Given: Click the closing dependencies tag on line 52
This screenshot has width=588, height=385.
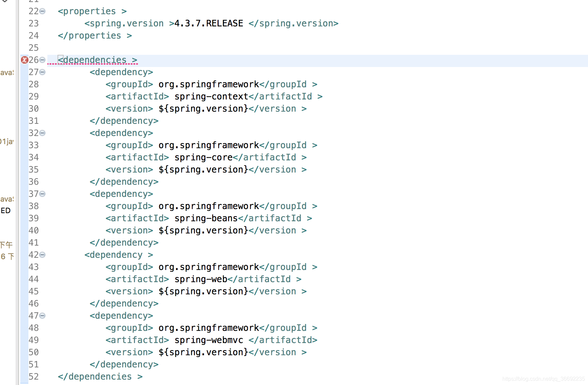Looking at the screenshot, I should [100, 377].
